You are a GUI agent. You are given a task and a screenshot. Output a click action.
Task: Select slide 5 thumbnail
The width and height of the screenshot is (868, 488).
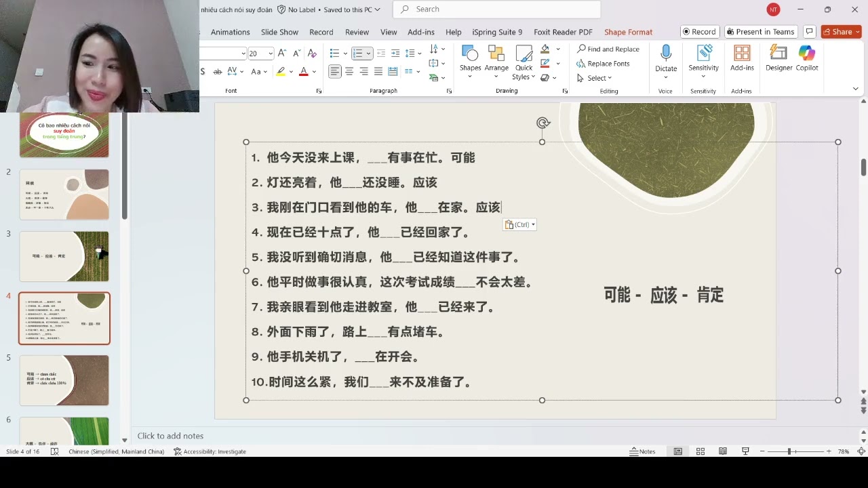(x=64, y=380)
